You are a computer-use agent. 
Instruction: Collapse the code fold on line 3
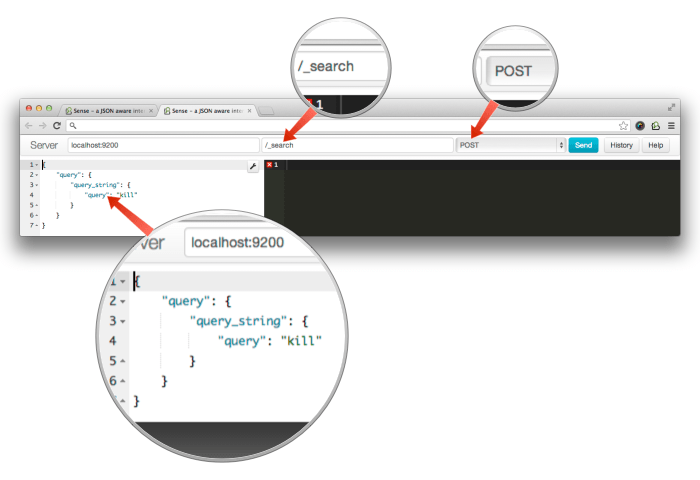37,185
